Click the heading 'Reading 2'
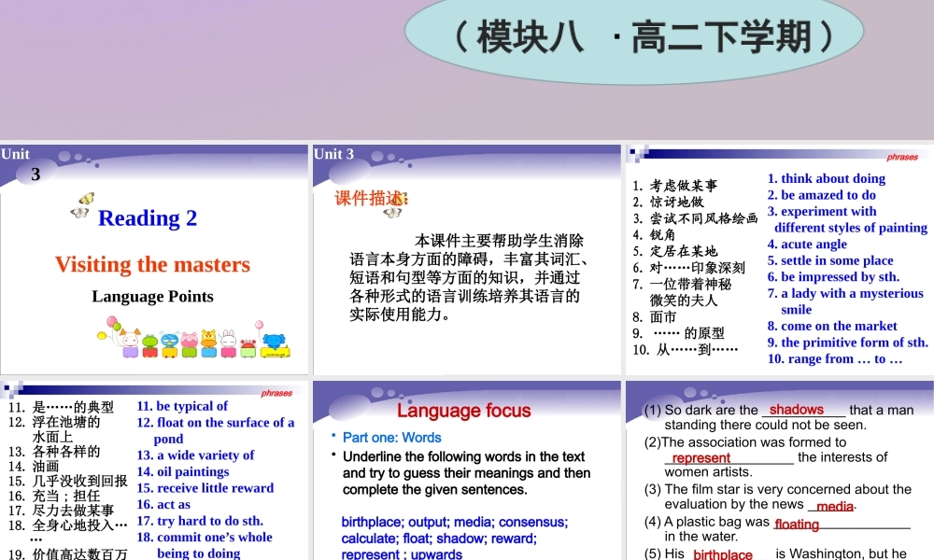934x560 pixels. (x=148, y=218)
